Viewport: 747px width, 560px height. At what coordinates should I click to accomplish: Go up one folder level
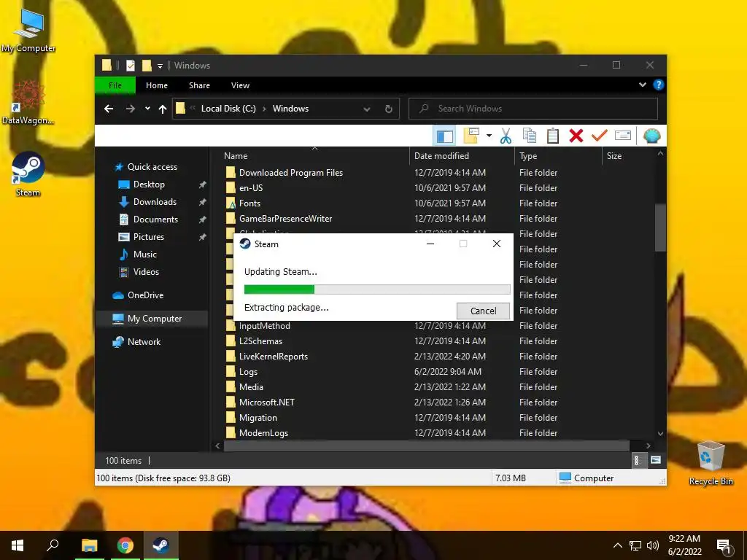click(x=163, y=109)
